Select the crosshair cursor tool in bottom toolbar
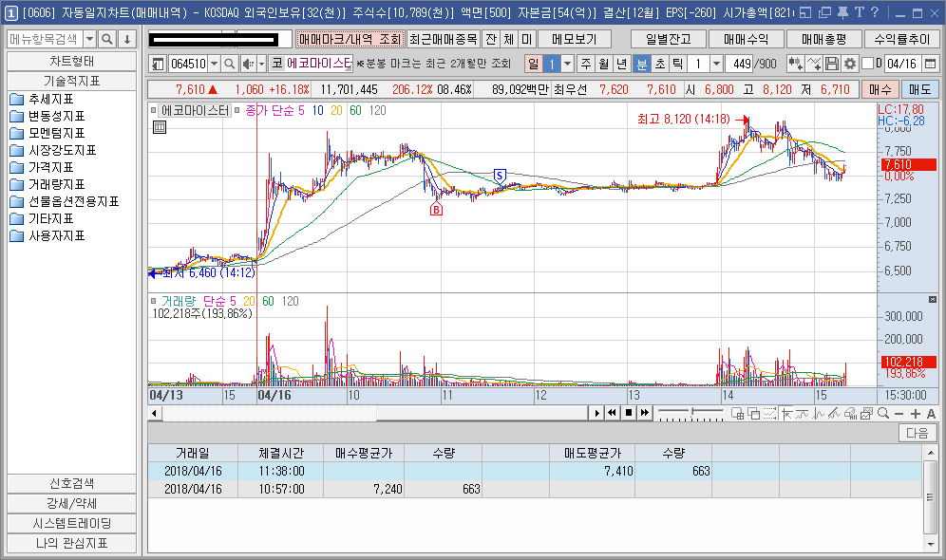This screenshot has height=560, width=946. [x=785, y=413]
